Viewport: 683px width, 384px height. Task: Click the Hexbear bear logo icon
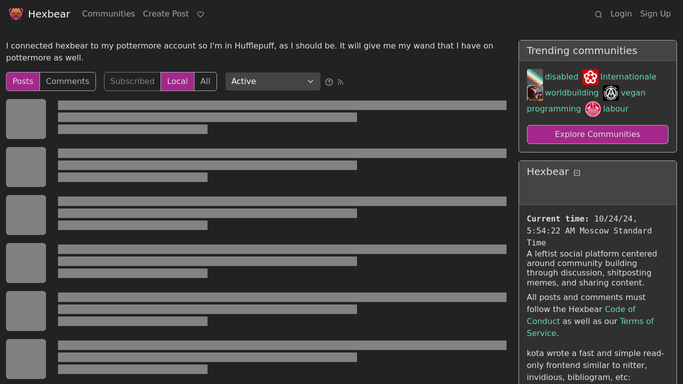click(x=16, y=14)
